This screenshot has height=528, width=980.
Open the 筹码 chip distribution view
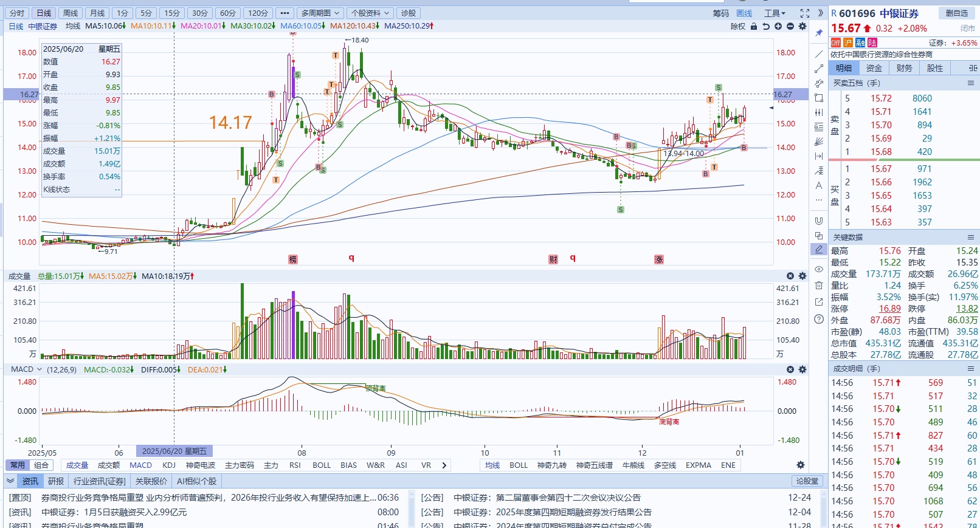pyautogui.click(x=720, y=13)
